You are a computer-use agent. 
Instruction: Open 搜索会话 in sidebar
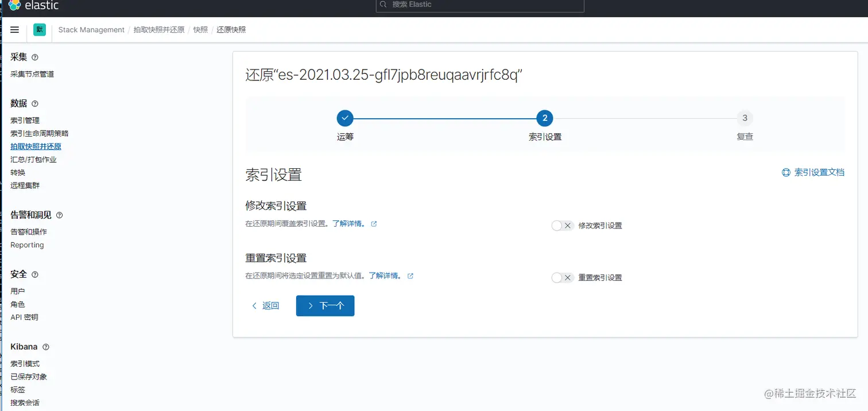pos(25,403)
